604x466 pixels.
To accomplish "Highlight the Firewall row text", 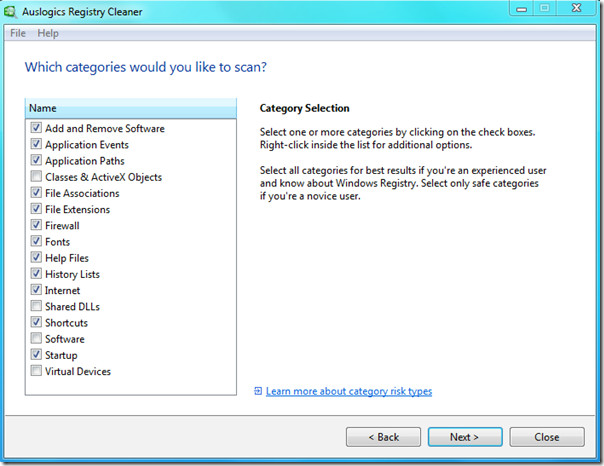I will [62, 226].
